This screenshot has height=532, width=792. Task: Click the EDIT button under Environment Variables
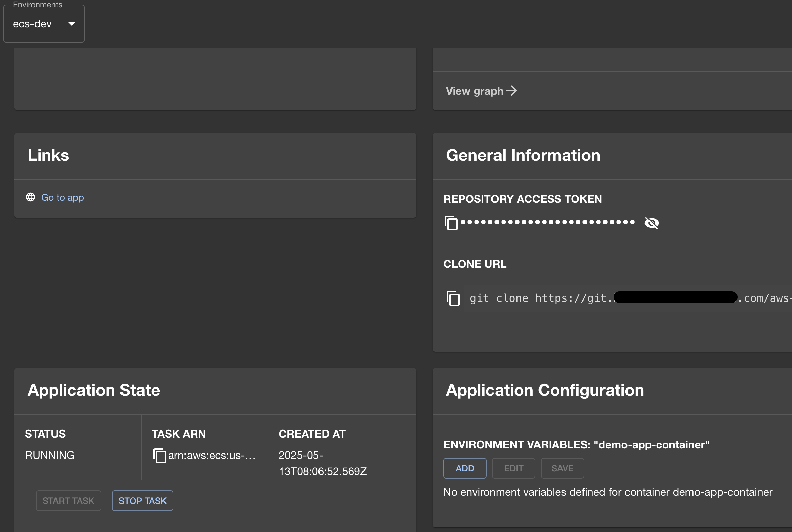pyautogui.click(x=513, y=468)
